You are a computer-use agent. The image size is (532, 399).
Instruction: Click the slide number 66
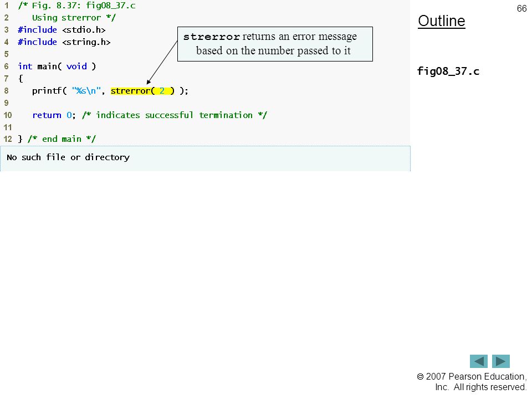pyautogui.click(x=521, y=8)
